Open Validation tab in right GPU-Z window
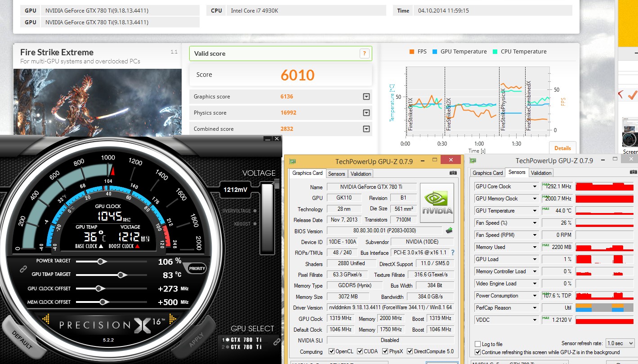Screen dimensions: 638x364 click(x=541, y=173)
